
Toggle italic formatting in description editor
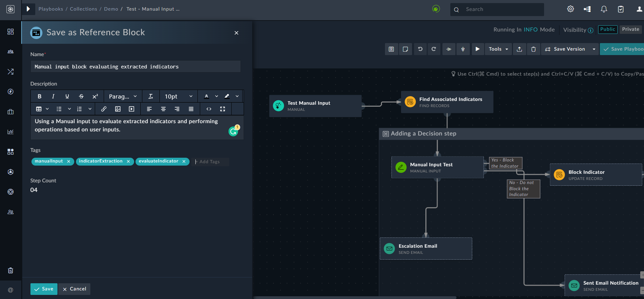pos(53,96)
